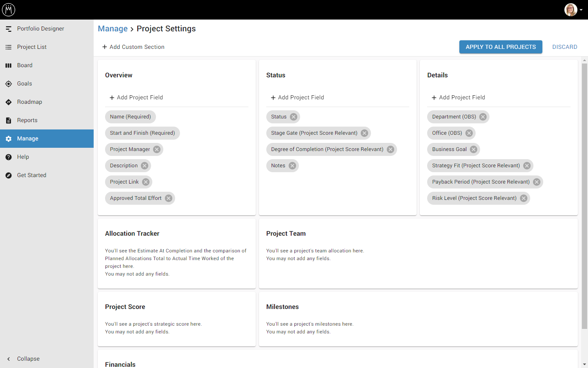
Task: Click the vertical scrollbar thumb
Action: pos(585,196)
